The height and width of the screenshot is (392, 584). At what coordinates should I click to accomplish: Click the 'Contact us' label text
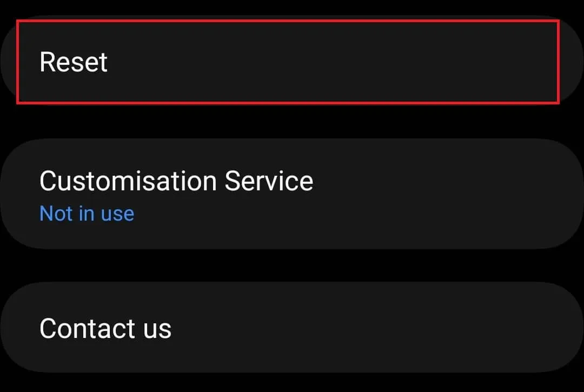(105, 328)
